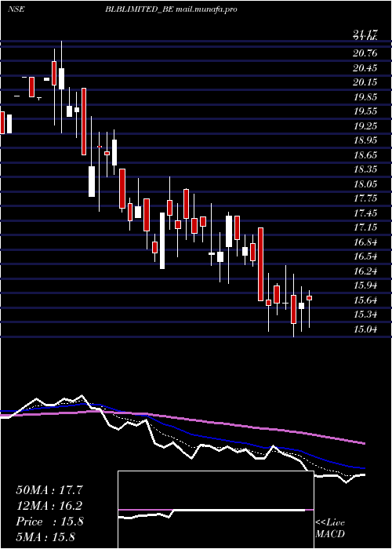
Task: Click the 19.85 price axis label
Action: [365, 97]
